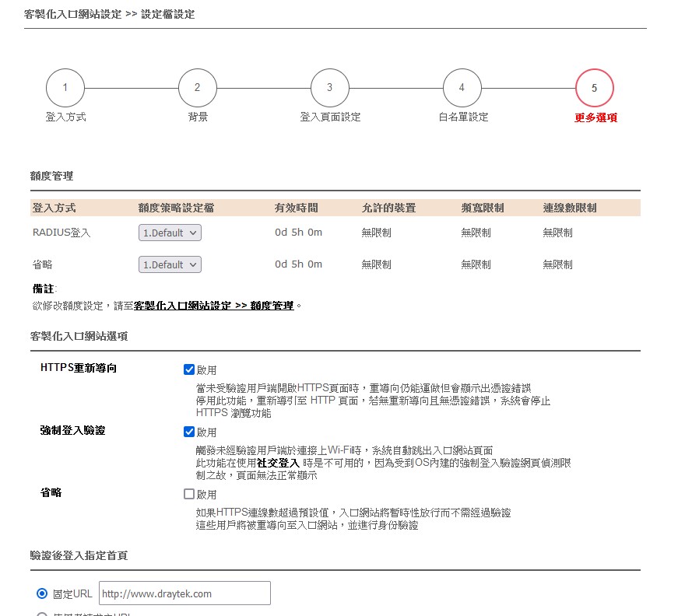Image resolution: width=685 pixels, height=616 pixels.
Task: Click the highlighted step 5 circle
Action: pyautogui.click(x=594, y=87)
